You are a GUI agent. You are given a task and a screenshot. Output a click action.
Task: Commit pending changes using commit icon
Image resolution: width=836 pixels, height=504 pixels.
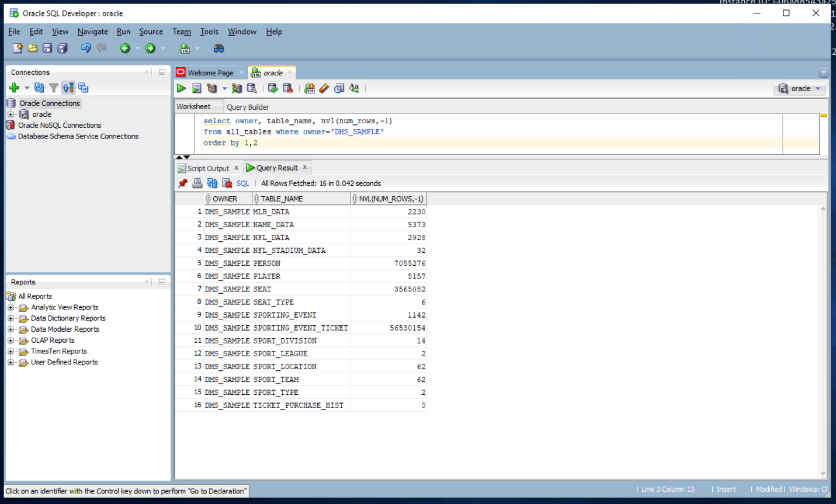(x=273, y=88)
